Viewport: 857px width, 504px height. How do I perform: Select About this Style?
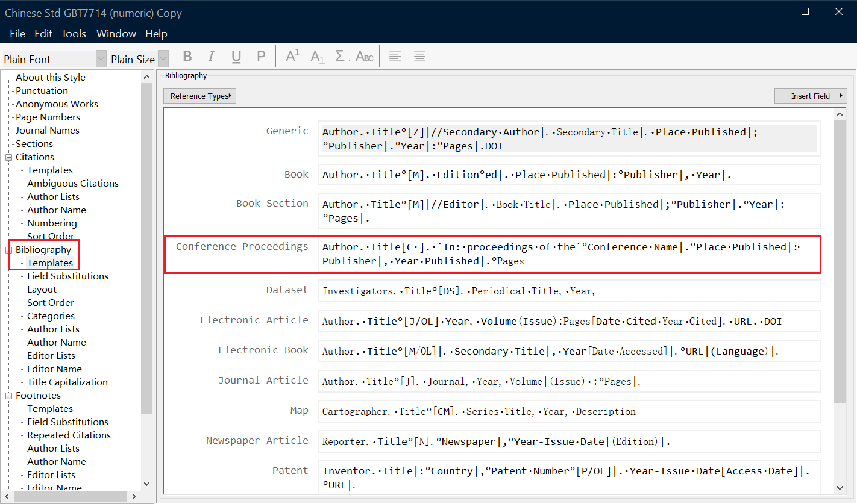click(x=51, y=78)
